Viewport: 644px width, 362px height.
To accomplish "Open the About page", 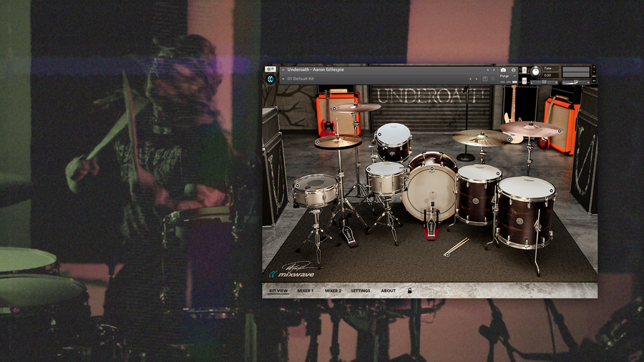I will [388, 291].
